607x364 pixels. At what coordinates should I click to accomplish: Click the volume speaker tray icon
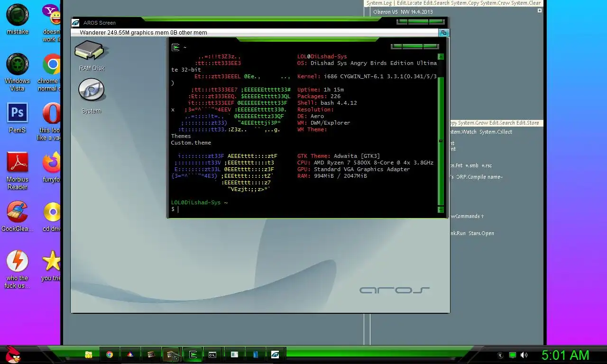click(524, 355)
